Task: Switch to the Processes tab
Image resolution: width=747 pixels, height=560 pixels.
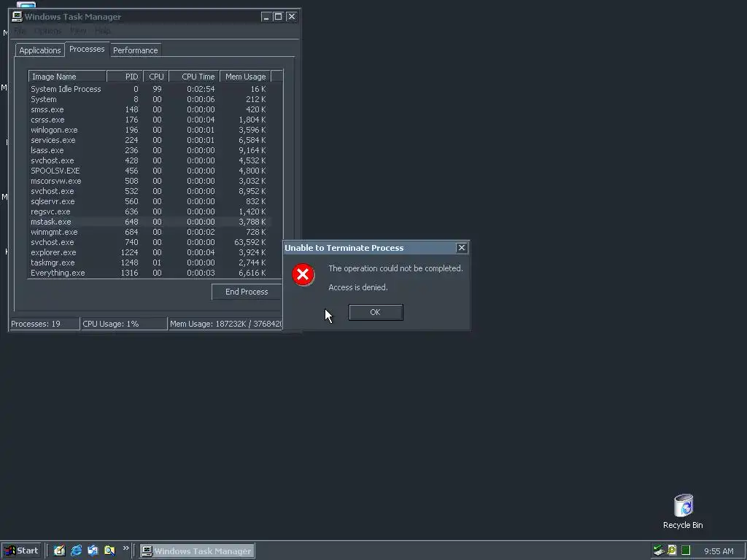Action: click(x=87, y=49)
